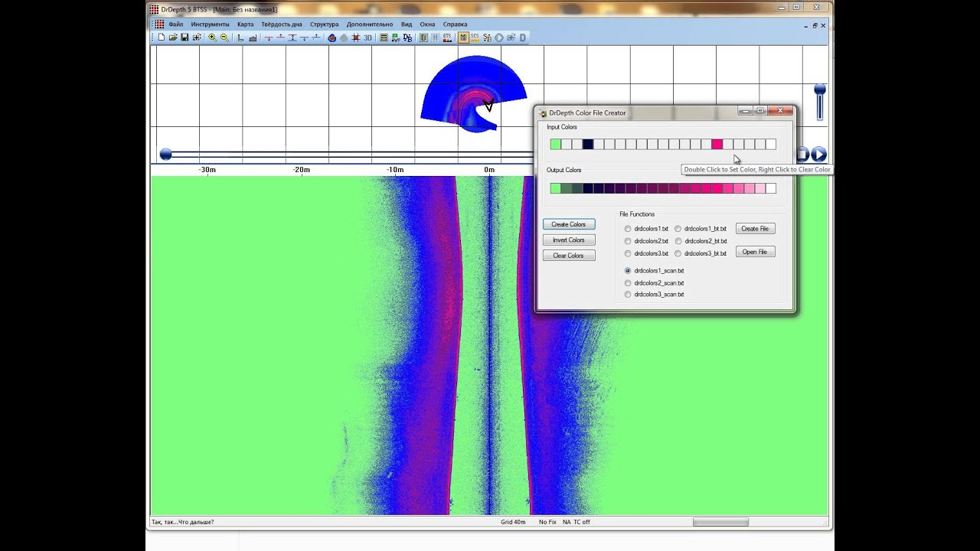Click the 3D view toolbar icon
Image resolution: width=980 pixels, height=551 pixels.
pos(367,37)
